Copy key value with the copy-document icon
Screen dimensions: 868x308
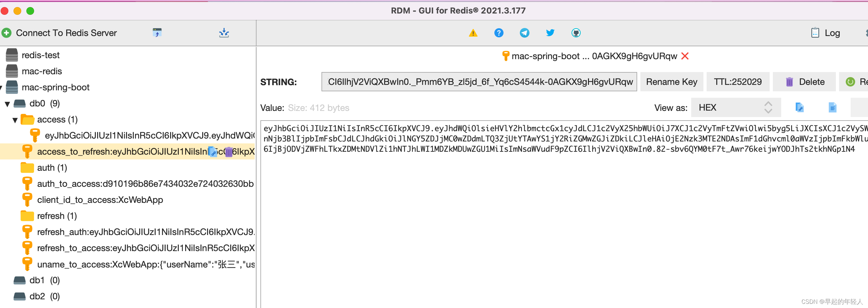[800, 107]
